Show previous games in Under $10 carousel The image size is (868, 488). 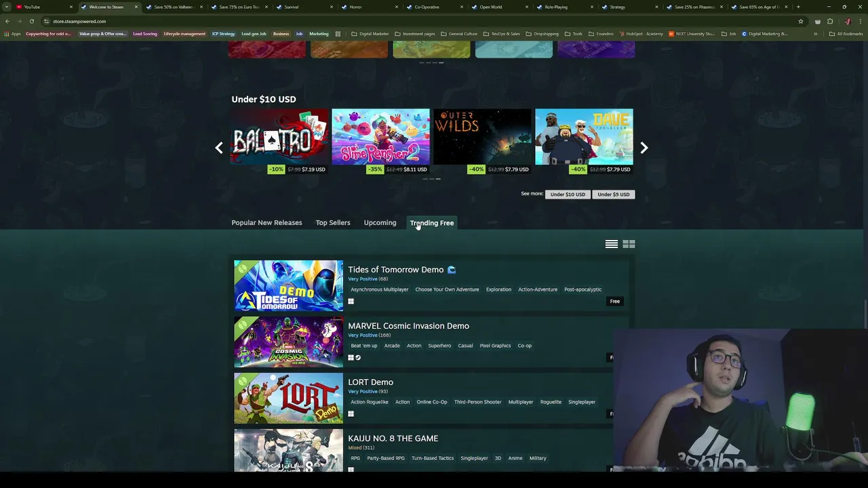tap(219, 148)
